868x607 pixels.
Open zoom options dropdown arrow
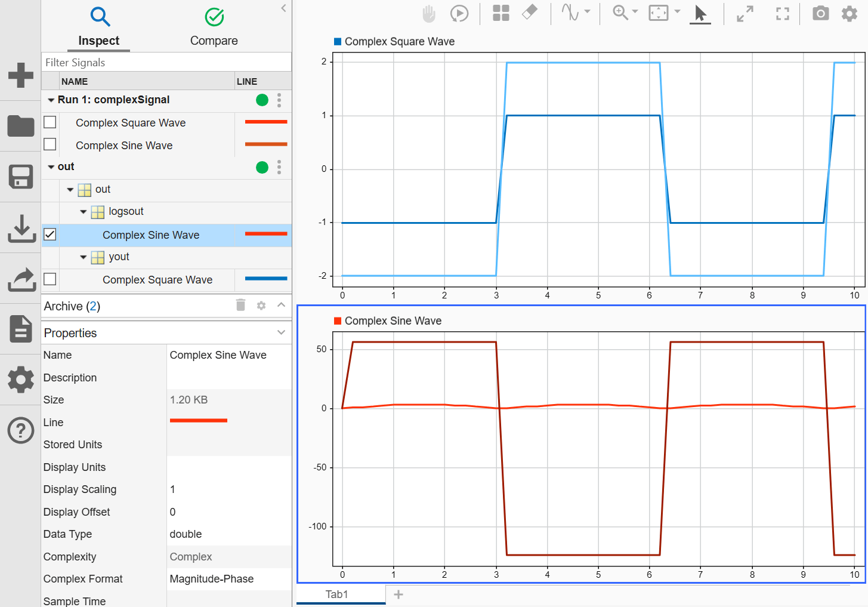point(635,11)
